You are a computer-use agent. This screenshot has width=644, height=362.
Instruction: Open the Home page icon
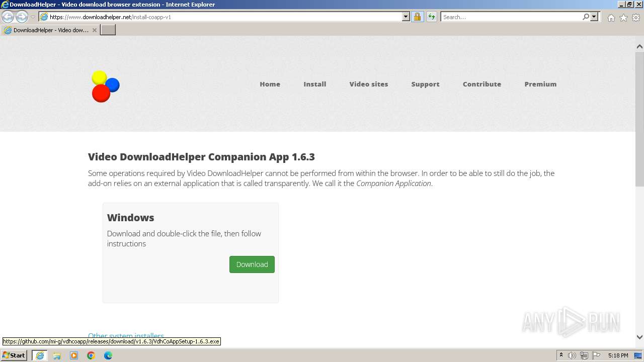pyautogui.click(x=611, y=18)
